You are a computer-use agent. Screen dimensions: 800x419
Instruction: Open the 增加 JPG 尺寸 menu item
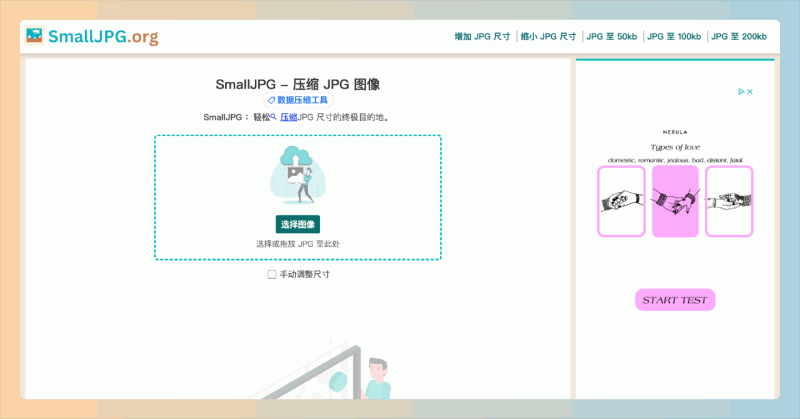(x=482, y=36)
